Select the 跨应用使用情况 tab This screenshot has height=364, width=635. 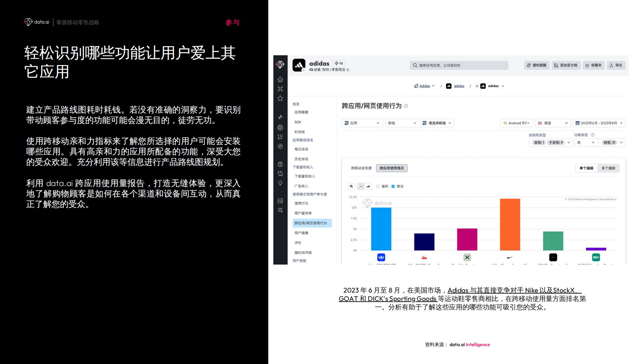[x=392, y=168]
